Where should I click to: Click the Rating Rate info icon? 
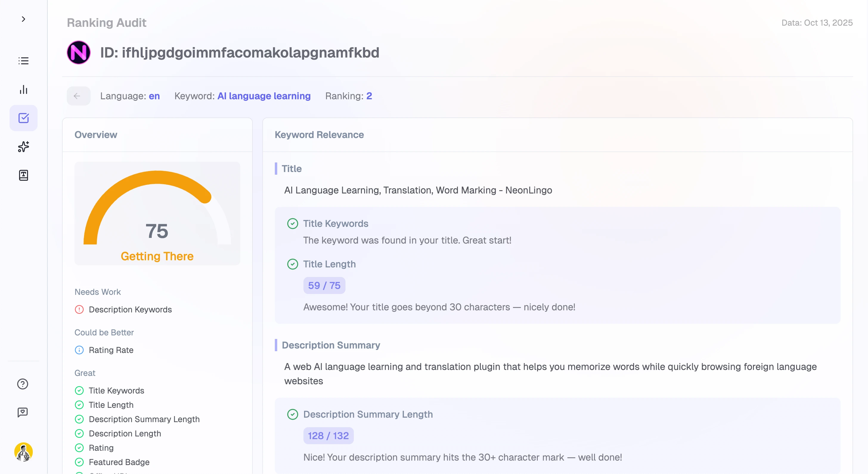click(79, 350)
